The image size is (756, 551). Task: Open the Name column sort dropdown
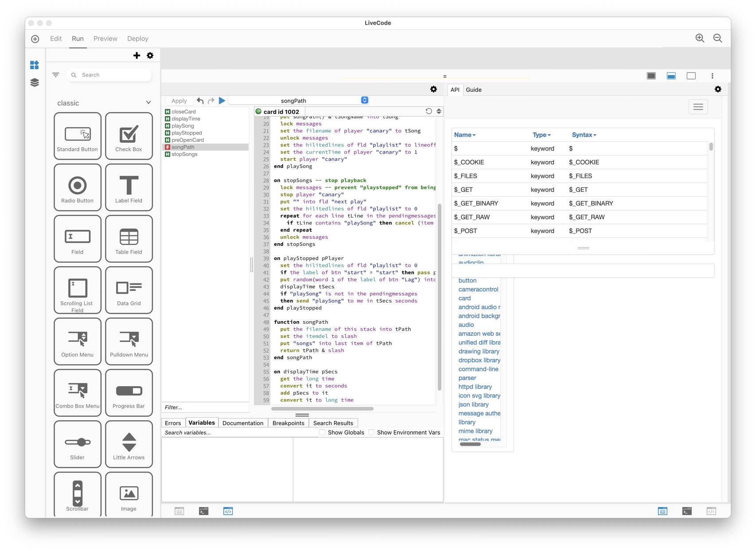[464, 135]
